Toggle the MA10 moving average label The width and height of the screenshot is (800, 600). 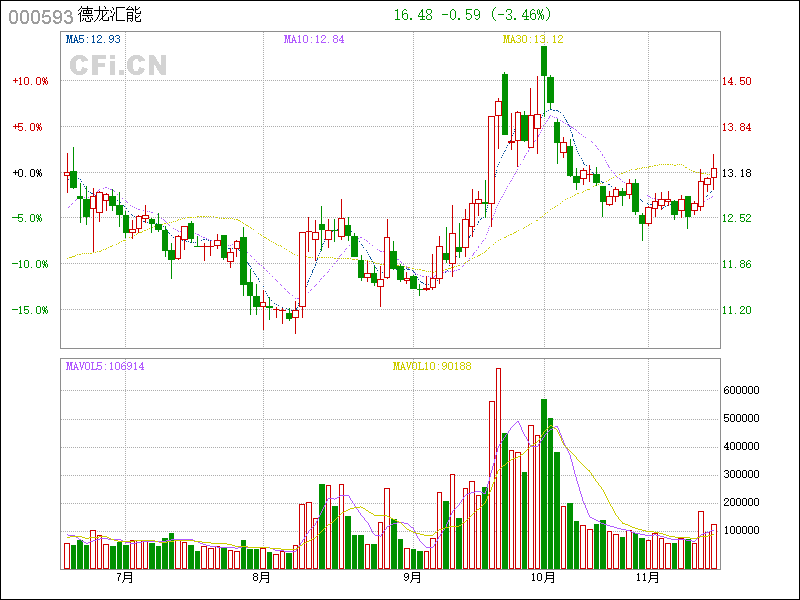point(314,39)
